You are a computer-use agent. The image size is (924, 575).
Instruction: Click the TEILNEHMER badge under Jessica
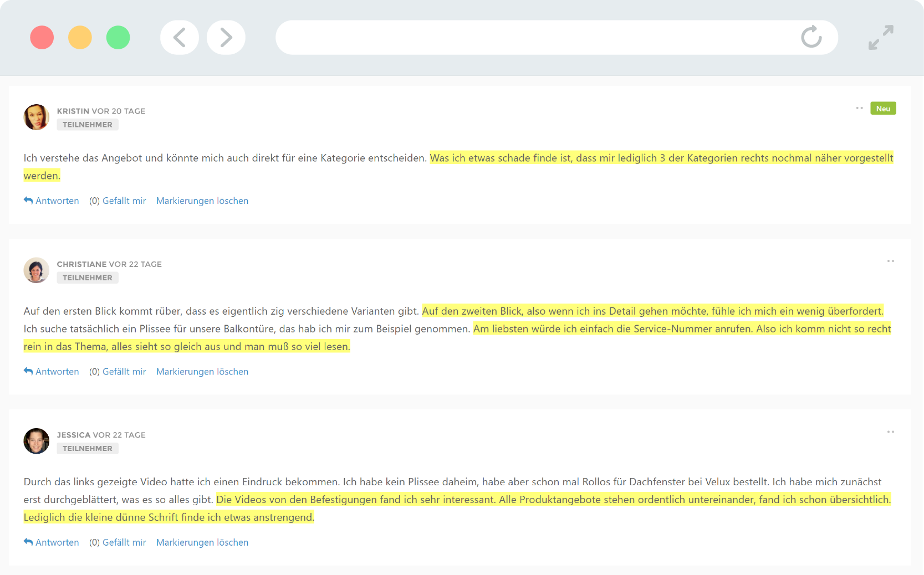88,448
